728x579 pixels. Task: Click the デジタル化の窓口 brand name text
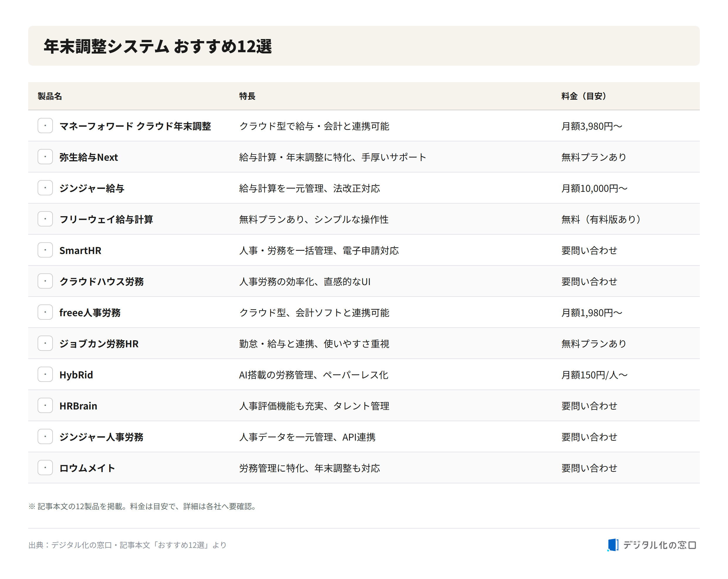(x=660, y=545)
